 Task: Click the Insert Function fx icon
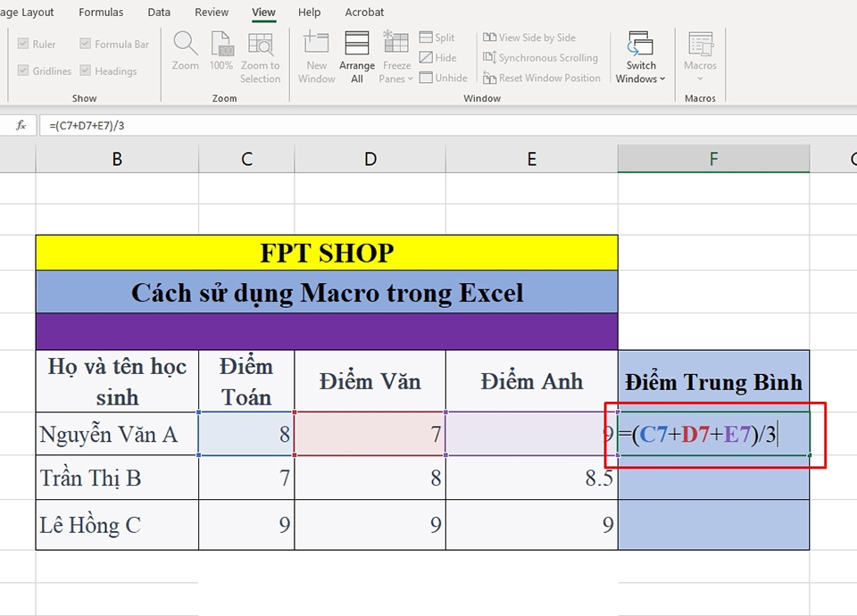tap(21, 125)
